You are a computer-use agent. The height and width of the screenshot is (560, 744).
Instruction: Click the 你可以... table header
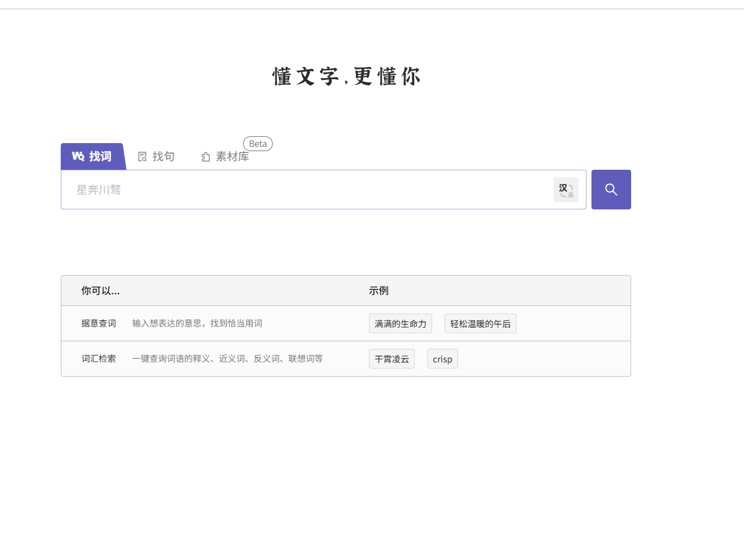tap(100, 291)
